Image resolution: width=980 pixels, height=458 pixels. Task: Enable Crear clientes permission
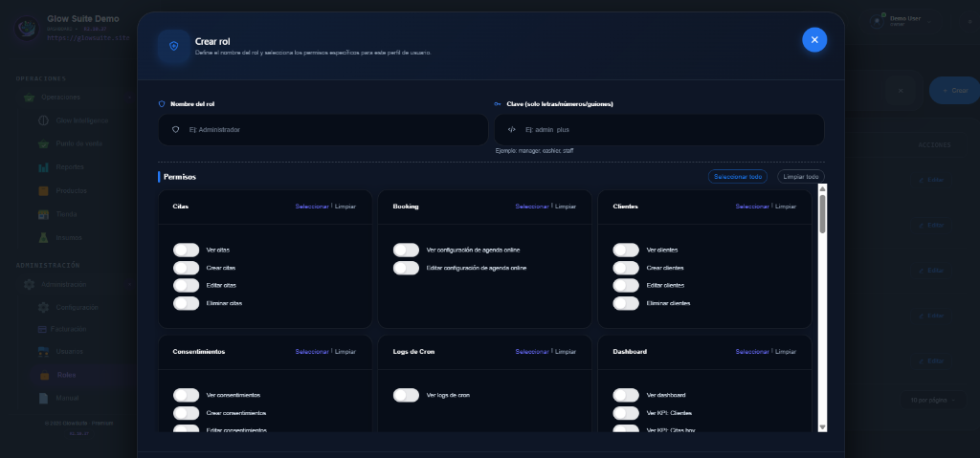click(626, 268)
